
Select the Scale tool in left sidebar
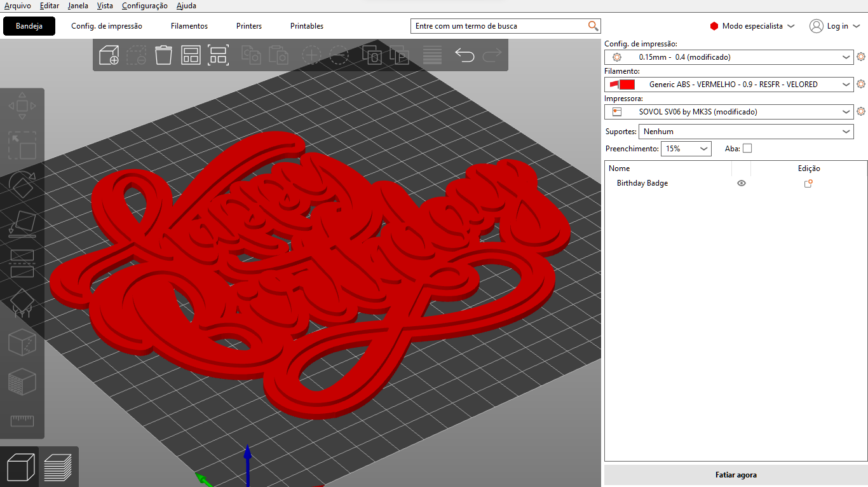pyautogui.click(x=22, y=145)
